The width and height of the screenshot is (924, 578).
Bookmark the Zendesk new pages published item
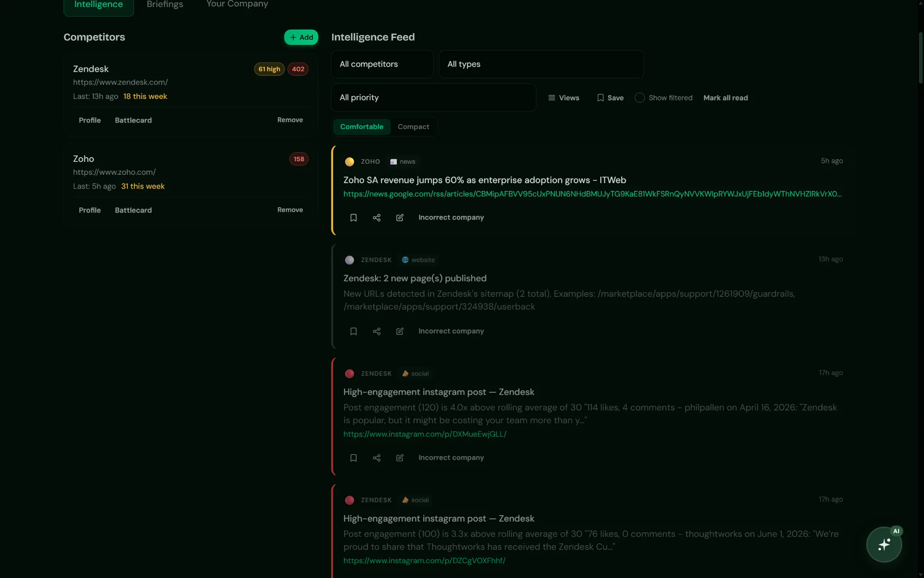coord(353,331)
